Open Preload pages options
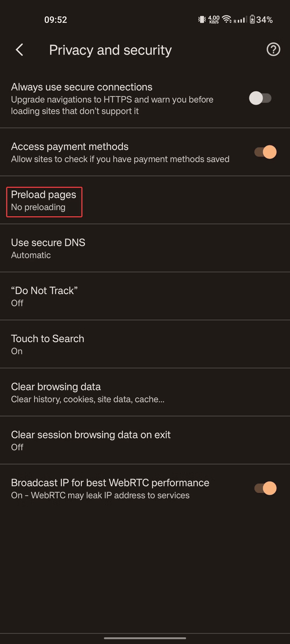Viewport: 290px width, 644px height. click(x=44, y=201)
